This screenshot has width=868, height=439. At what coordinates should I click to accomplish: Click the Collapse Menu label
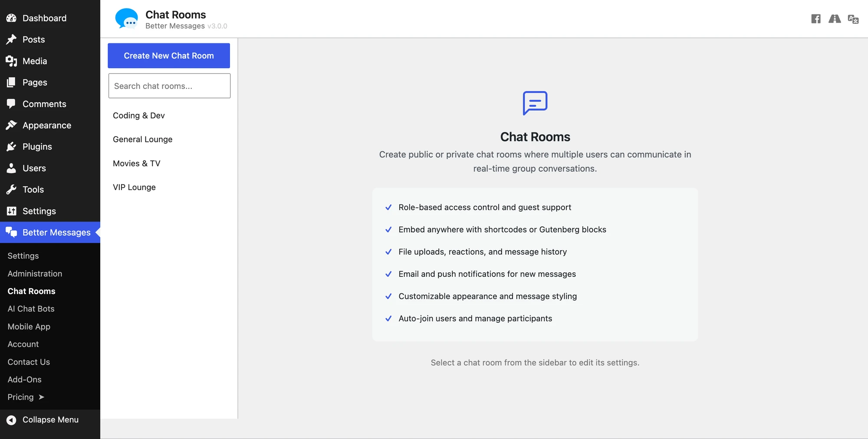click(50, 419)
